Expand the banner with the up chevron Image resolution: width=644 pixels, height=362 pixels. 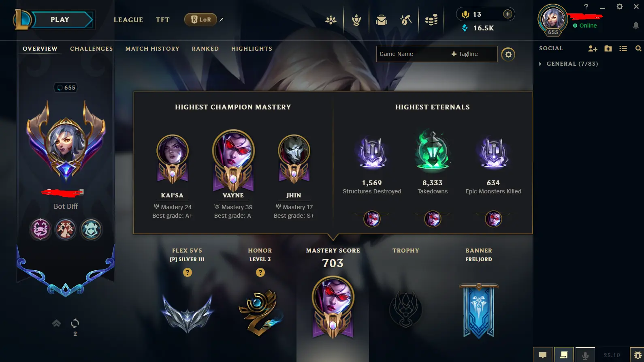[56, 323]
